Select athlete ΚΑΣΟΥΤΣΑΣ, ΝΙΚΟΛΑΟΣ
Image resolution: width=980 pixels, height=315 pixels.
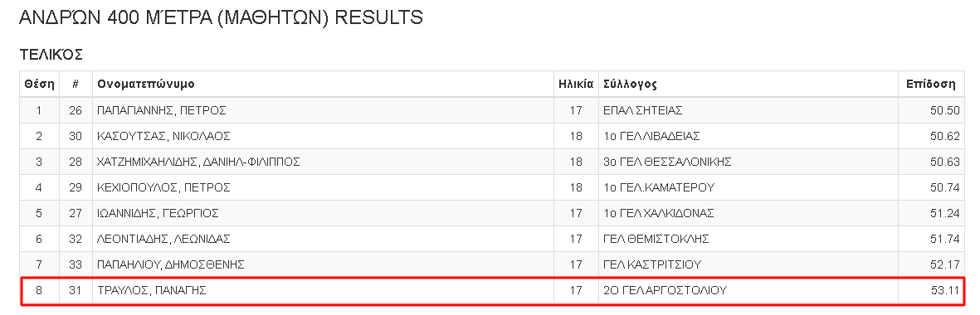click(x=163, y=136)
